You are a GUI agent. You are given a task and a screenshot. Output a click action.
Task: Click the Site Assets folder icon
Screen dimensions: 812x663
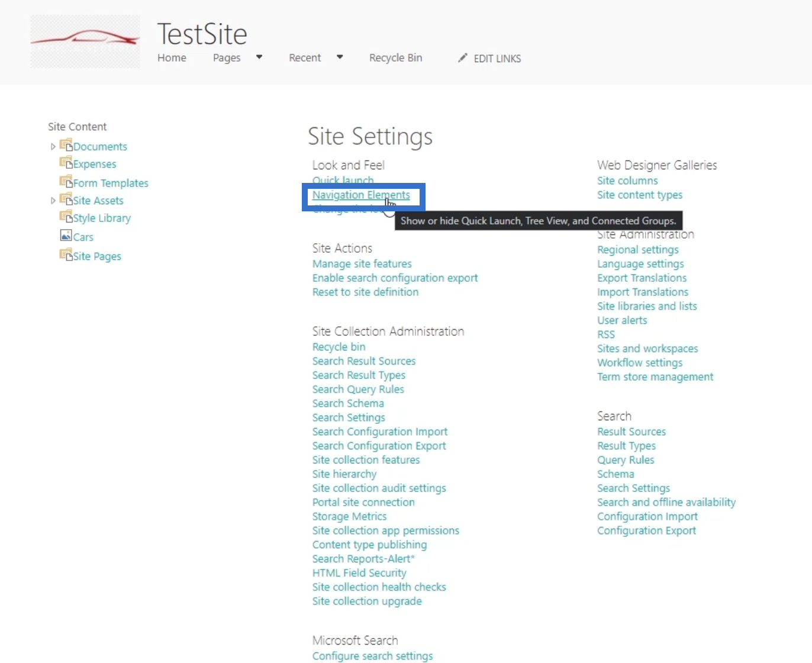tap(66, 199)
